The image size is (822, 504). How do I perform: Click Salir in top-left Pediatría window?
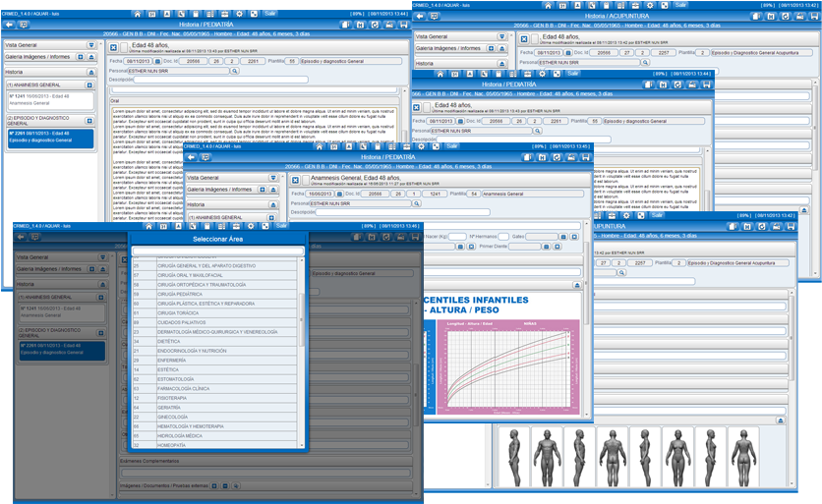270,13
